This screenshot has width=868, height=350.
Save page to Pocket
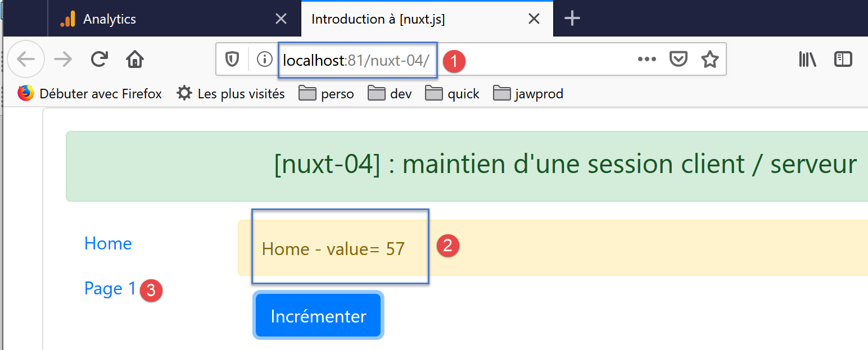pos(679,59)
